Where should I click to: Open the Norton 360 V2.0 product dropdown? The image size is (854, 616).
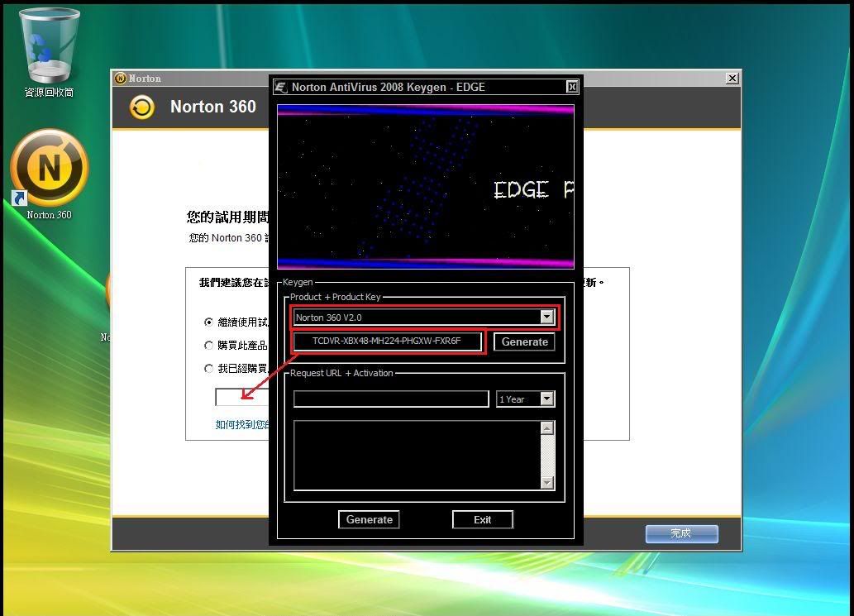tap(546, 317)
